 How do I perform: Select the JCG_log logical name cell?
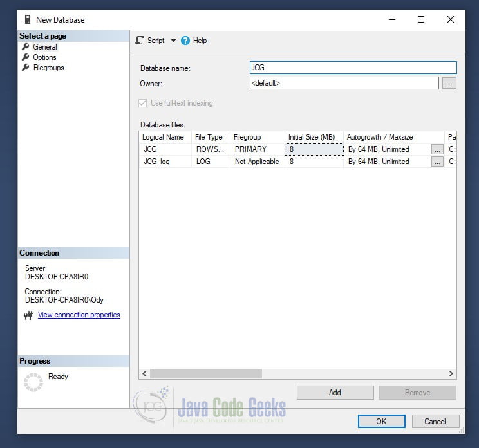click(165, 162)
